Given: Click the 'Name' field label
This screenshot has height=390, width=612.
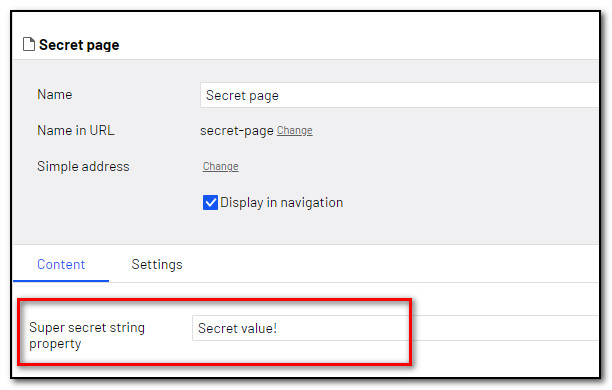Looking at the screenshot, I should click(55, 94).
